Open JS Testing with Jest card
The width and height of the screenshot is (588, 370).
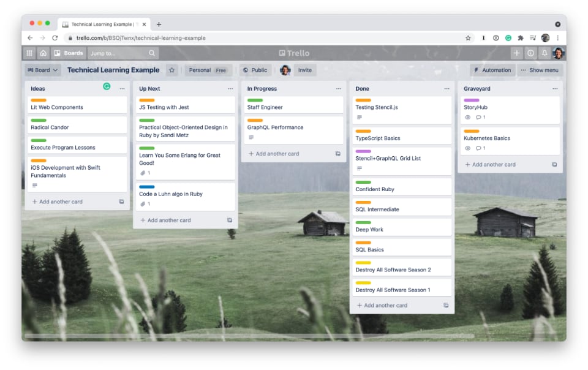[x=185, y=105]
